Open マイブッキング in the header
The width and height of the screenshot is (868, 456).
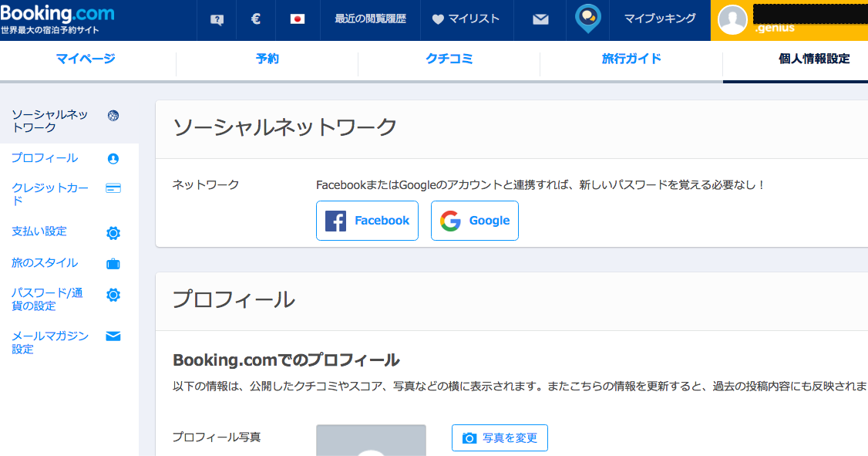tap(660, 19)
